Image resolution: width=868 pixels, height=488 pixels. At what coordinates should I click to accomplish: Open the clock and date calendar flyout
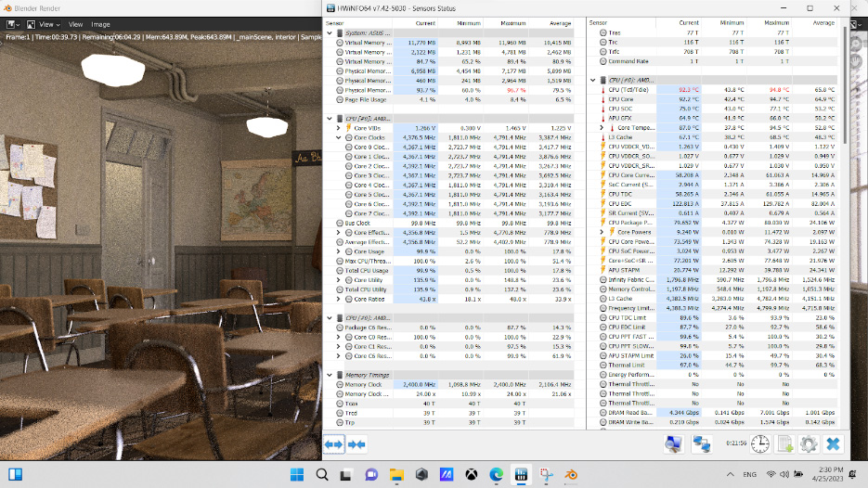coord(827,474)
